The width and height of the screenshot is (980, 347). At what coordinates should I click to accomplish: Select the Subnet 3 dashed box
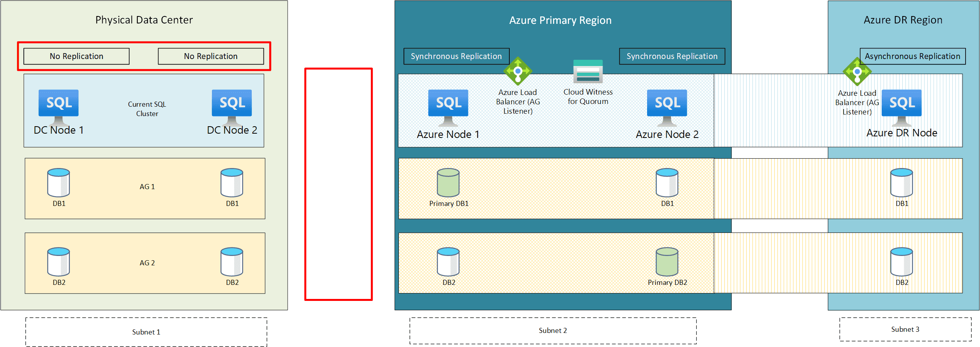tap(905, 329)
